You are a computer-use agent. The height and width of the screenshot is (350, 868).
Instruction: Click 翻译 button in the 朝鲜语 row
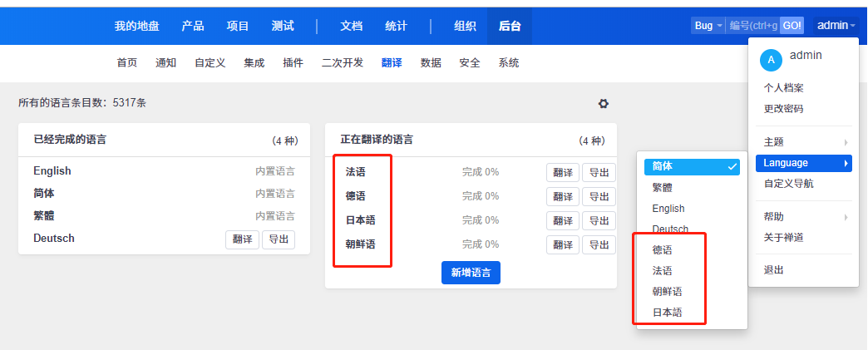coord(563,244)
